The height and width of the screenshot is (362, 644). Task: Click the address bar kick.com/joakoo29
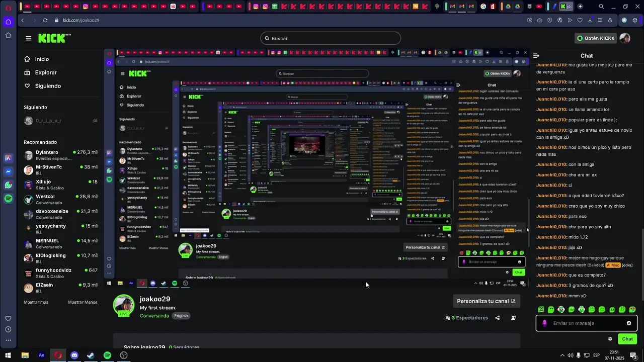81,20
